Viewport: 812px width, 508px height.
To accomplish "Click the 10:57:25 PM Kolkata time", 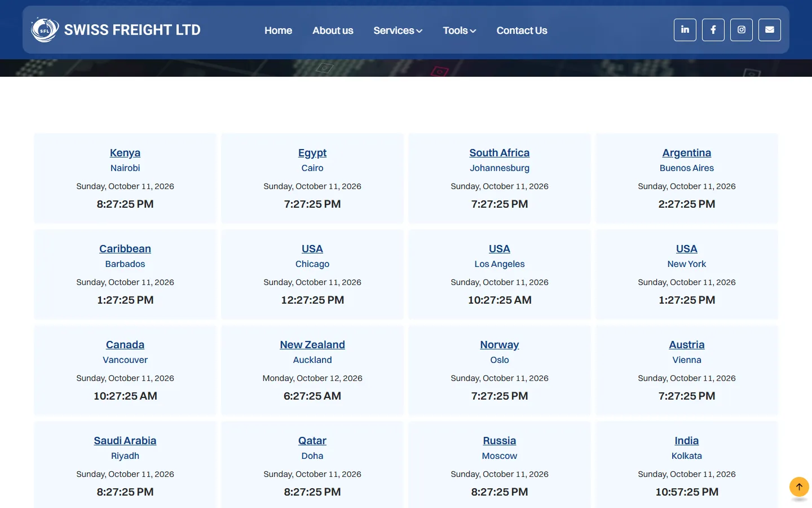I will pyautogui.click(x=687, y=492).
